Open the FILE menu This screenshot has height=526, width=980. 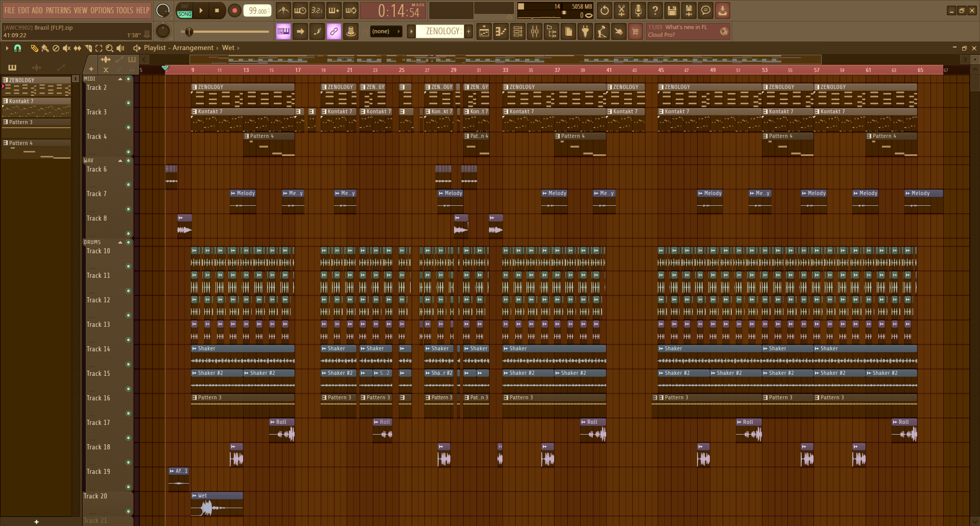point(10,10)
